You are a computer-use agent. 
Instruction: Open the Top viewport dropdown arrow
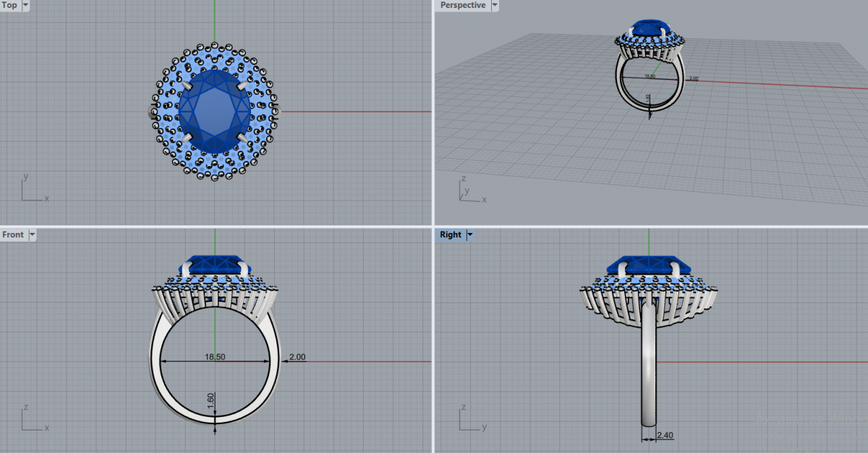point(26,5)
